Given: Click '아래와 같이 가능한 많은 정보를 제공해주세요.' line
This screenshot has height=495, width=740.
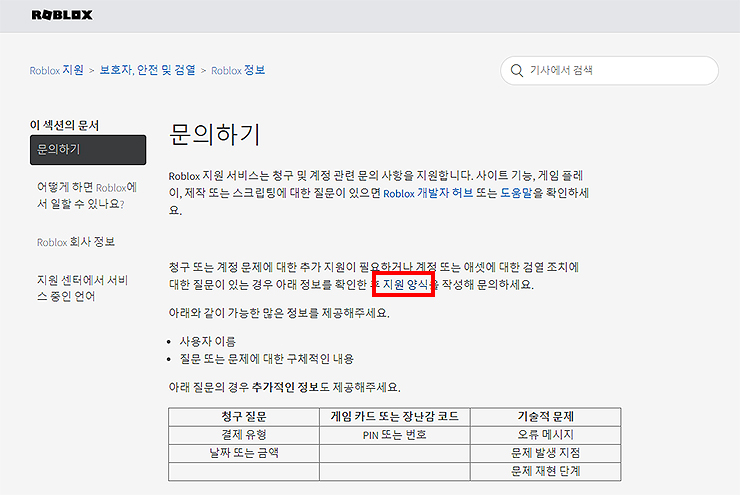Looking at the screenshot, I should tap(279, 313).
